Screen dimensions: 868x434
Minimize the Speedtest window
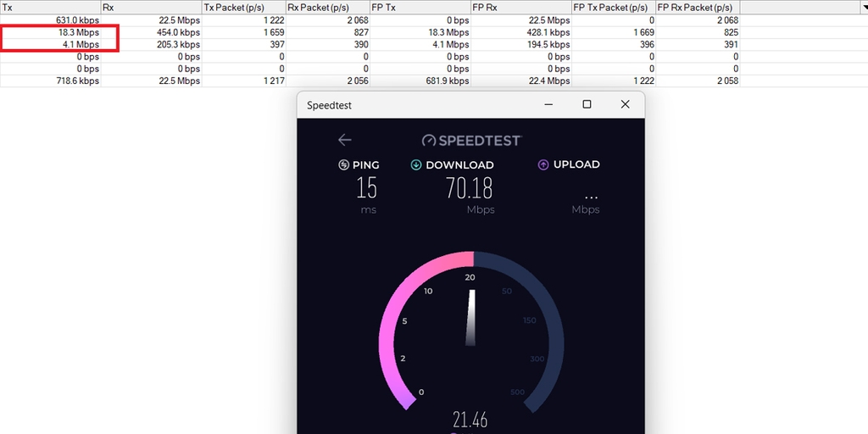click(548, 104)
